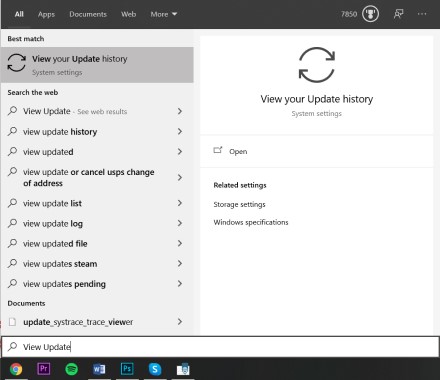Switch to the Web tab
This screenshot has width=440, height=380.
(x=128, y=14)
